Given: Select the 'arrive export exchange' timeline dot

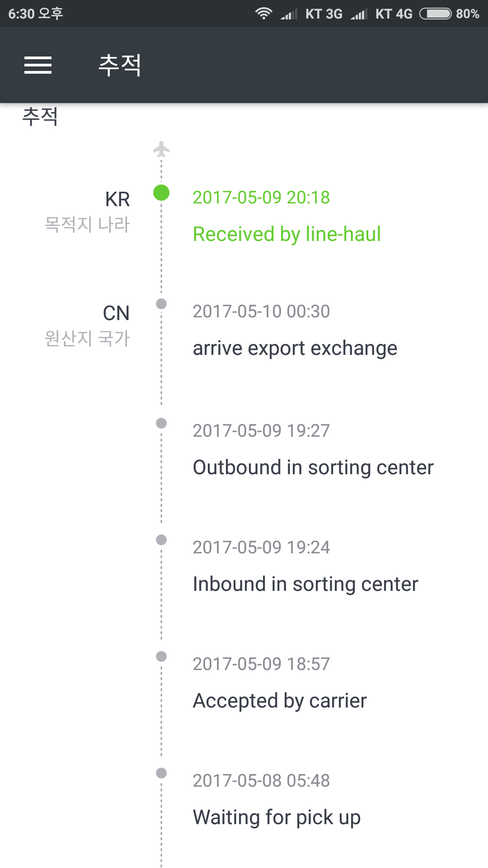Looking at the screenshot, I should pos(161,304).
